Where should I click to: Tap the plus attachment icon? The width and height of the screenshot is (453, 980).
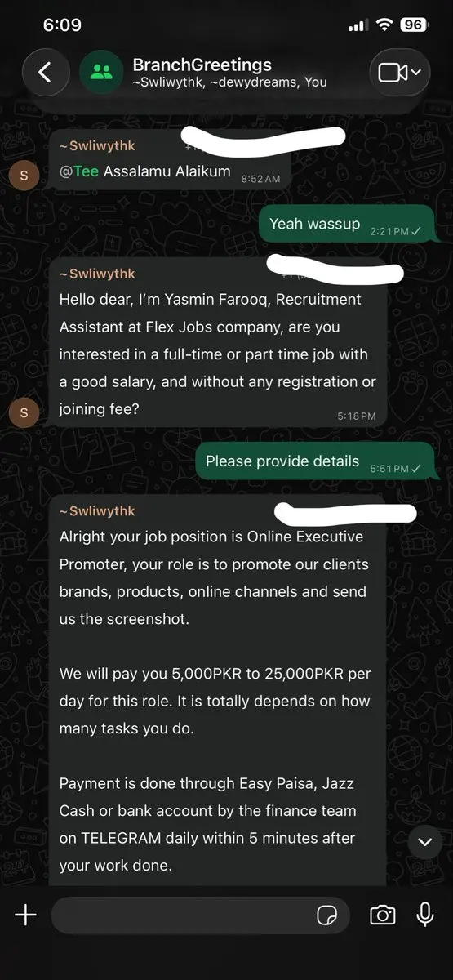pos(25,915)
